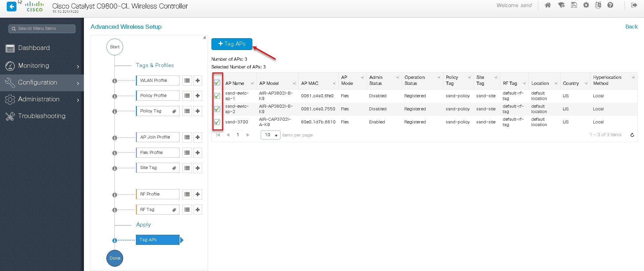Add a new RF Profile with plus
Viewport: 644px width, 271px height.
pos(198,194)
